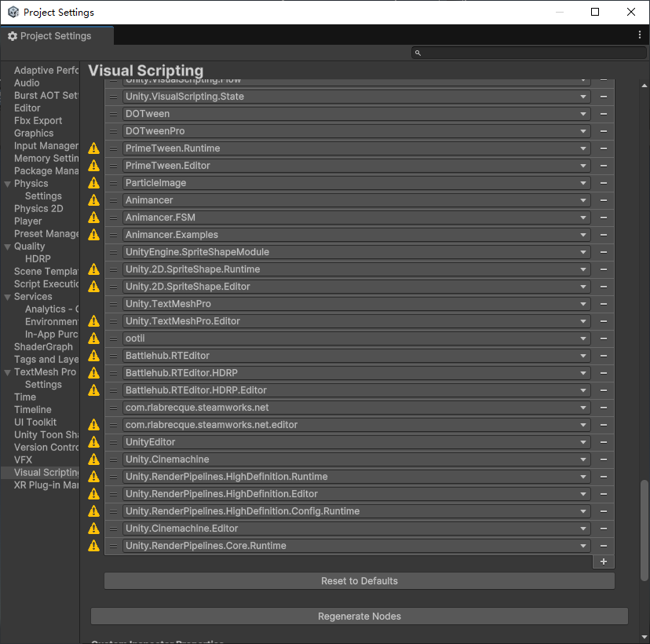Click the vertical scrollbar thumb
This screenshot has width=650, height=644.
pos(644,530)
